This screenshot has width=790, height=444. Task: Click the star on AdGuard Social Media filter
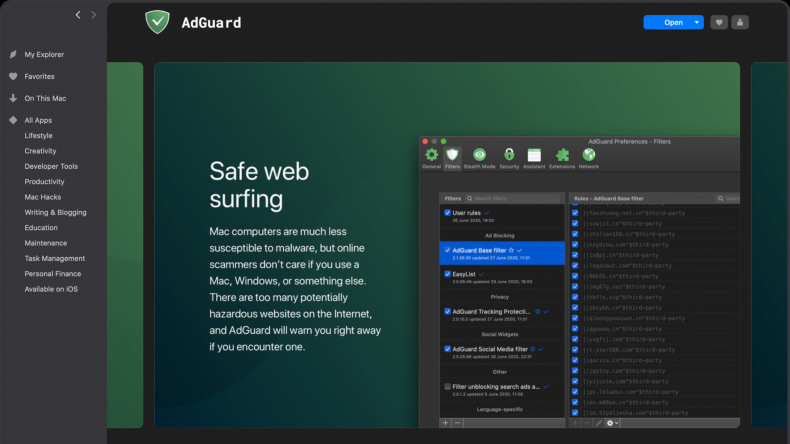[533, 349]
